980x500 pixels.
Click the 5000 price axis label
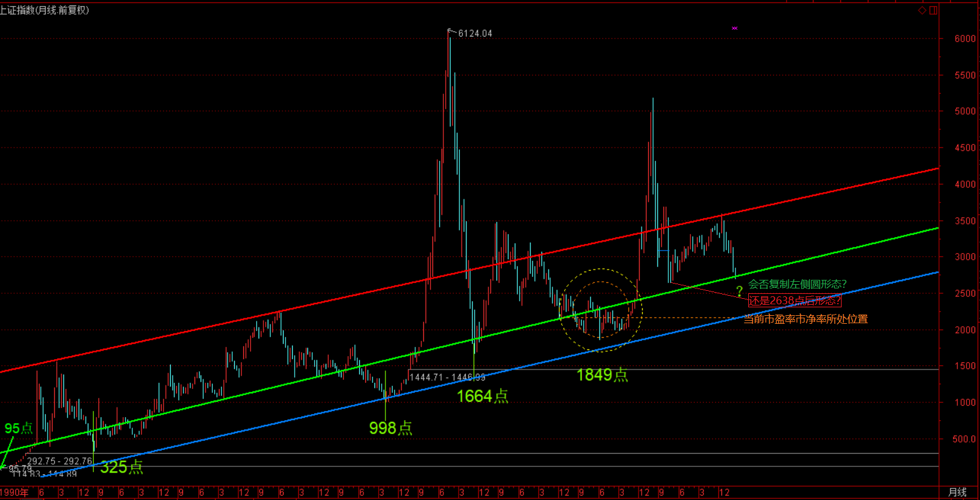tap(965, 111)
